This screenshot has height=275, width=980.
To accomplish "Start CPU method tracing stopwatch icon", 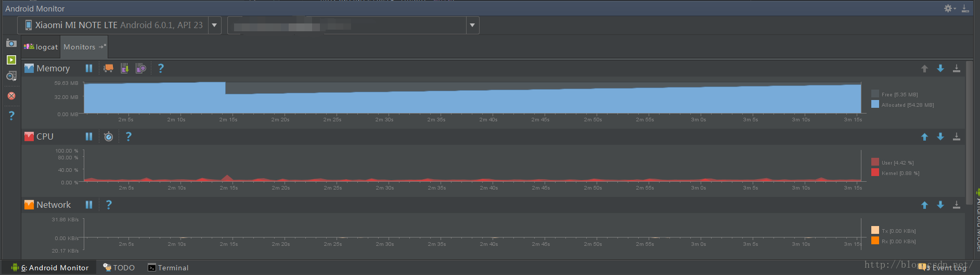I will click(108, 136).
